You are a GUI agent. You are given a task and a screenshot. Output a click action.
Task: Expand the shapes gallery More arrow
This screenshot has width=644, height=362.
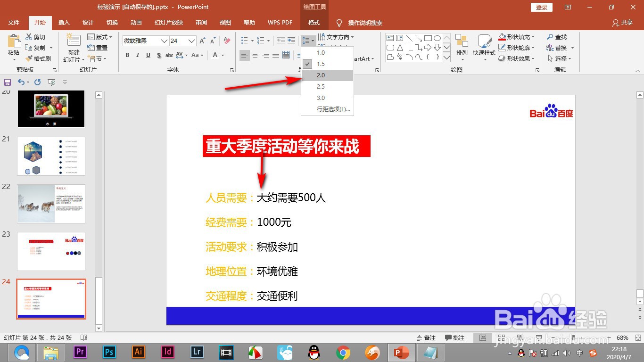[446, 58]
